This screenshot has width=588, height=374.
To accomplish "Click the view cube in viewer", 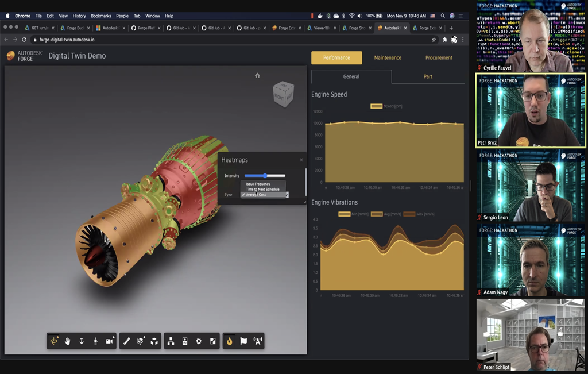I will click(283, 94).
